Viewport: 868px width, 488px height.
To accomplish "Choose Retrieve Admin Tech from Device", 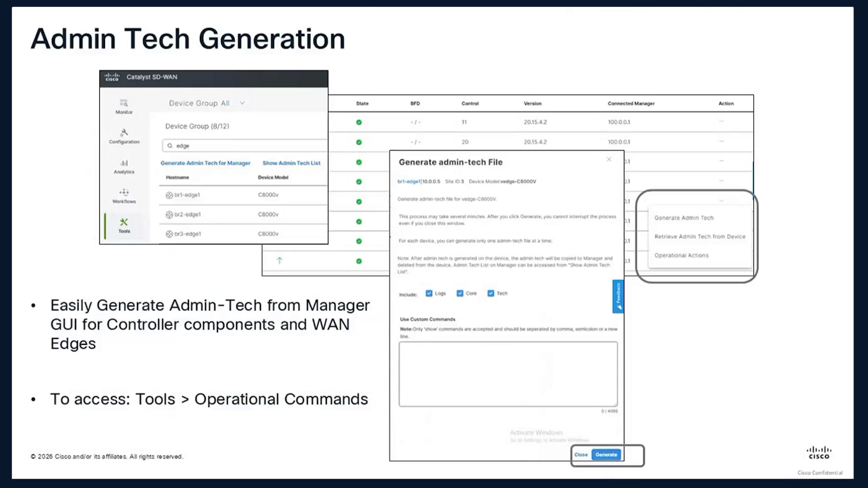I will (x=700, y=237).
